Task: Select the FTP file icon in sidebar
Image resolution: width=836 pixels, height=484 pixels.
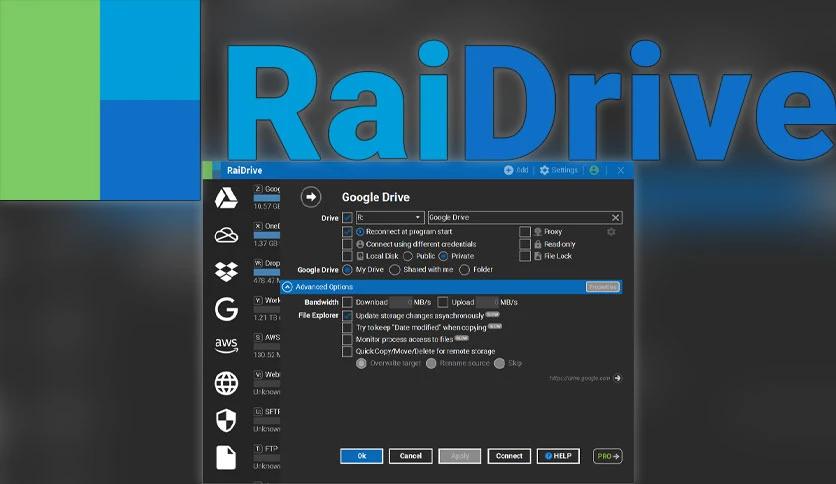Action: [226, 457]
